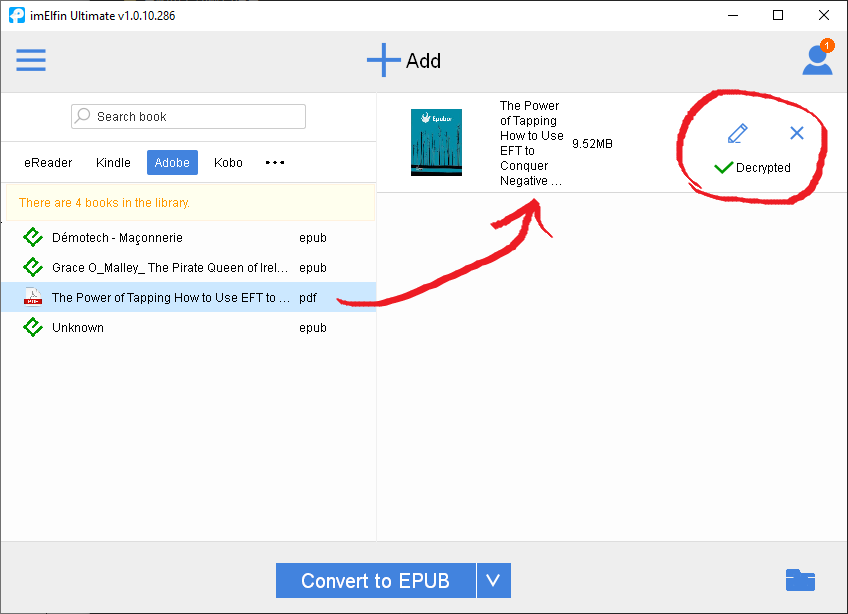Click the epub label for Unknown
Image resolution: width=848 pixels, height=614 pixels.
pyautogui.click(x=313, y=328)
